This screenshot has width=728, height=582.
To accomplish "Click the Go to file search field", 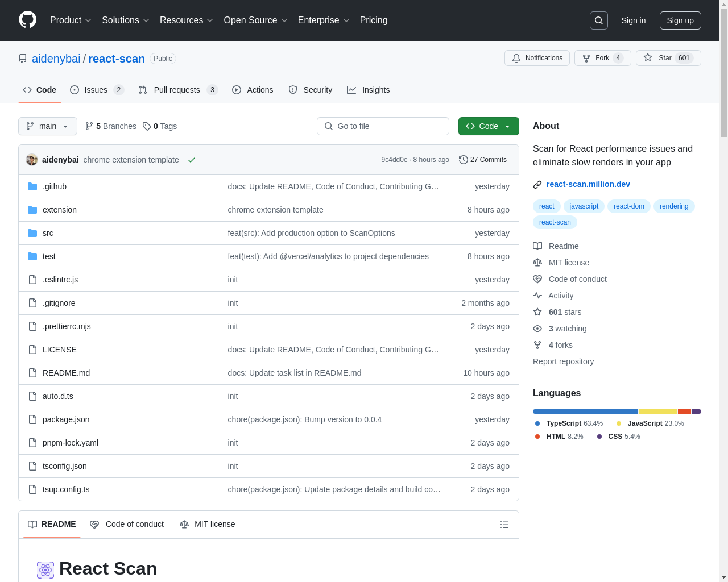I will tap(383, 126).
